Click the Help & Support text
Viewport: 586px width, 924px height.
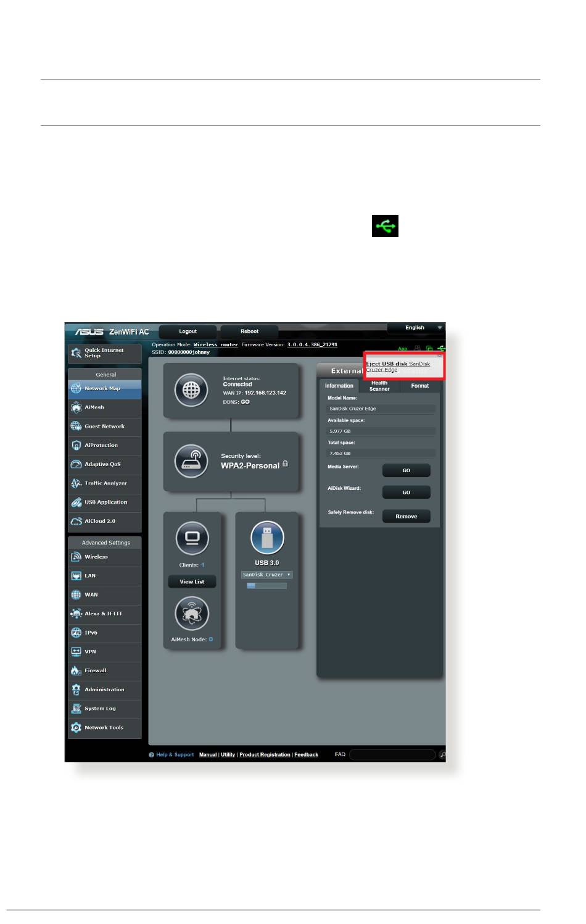click(x=175, y=755)
